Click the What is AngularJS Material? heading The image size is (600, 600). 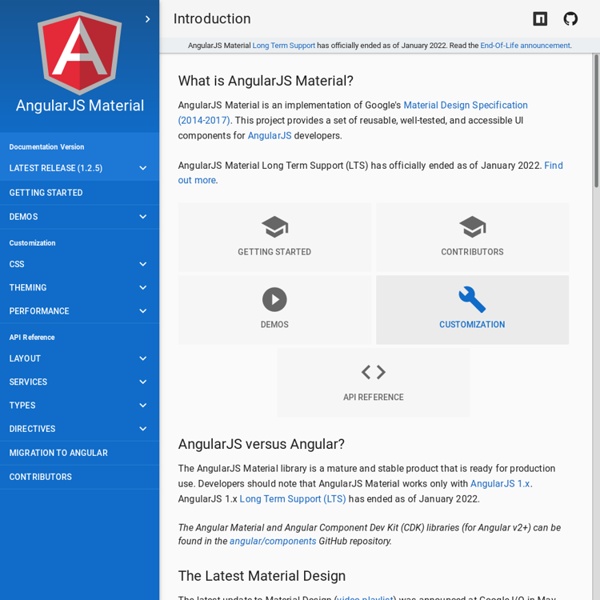point(266,81)
